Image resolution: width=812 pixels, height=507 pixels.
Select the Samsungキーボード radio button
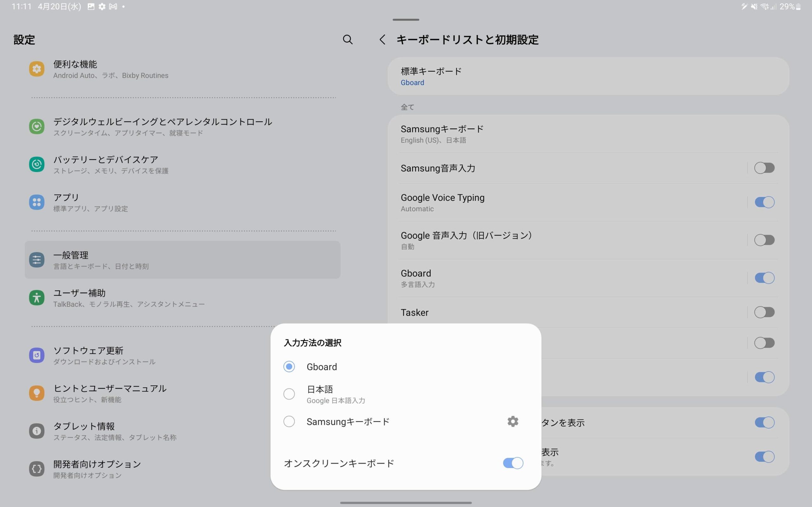289,421
